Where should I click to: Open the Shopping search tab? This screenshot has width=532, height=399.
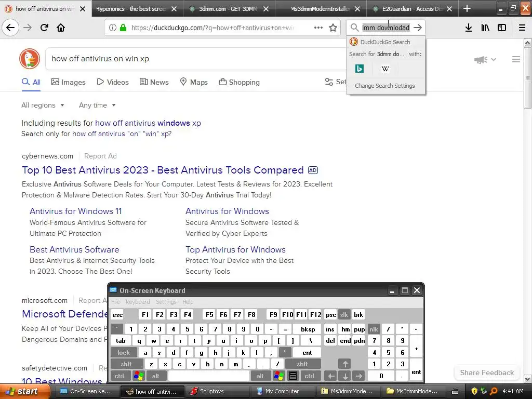coord(239,82)
